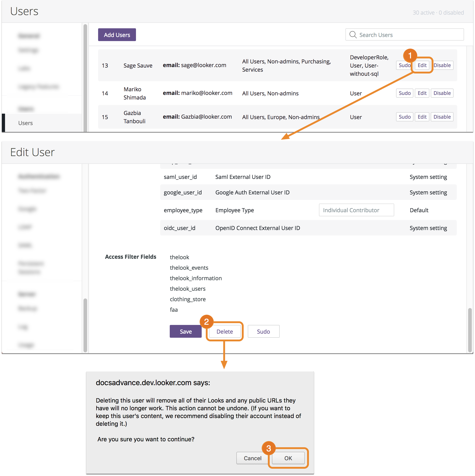Click the search magnifier icon
The width and height of the screenshot is (475, 476).
[352, 35]
